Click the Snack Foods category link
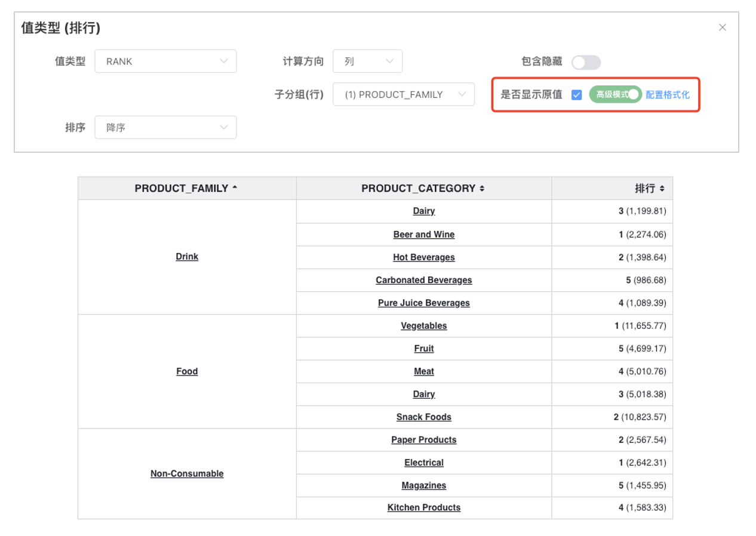The image size is (756, 536). click(424, 417)
